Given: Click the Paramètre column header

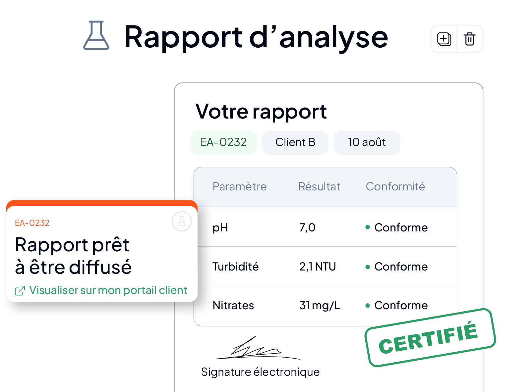Looking at the screenshot, I should pos(240,186).
